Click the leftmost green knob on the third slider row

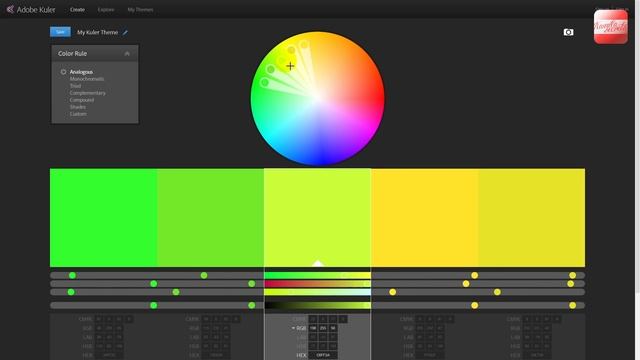pos(71,292)
